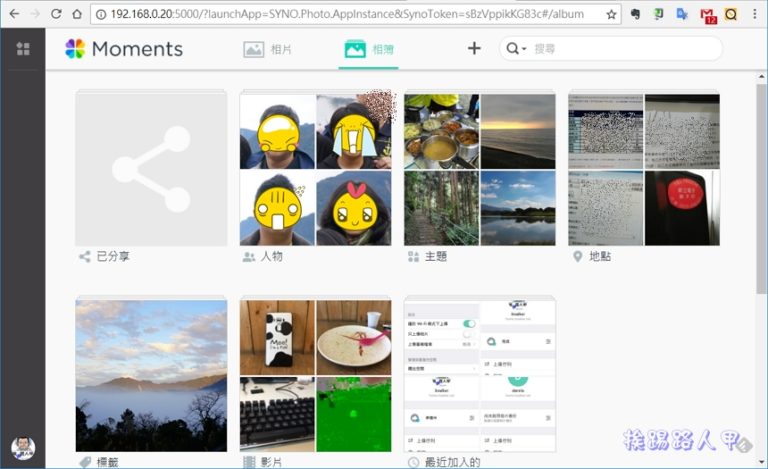Click the user avatar in sidebar
The image size is (768, 469).
(x=23, y=447)
